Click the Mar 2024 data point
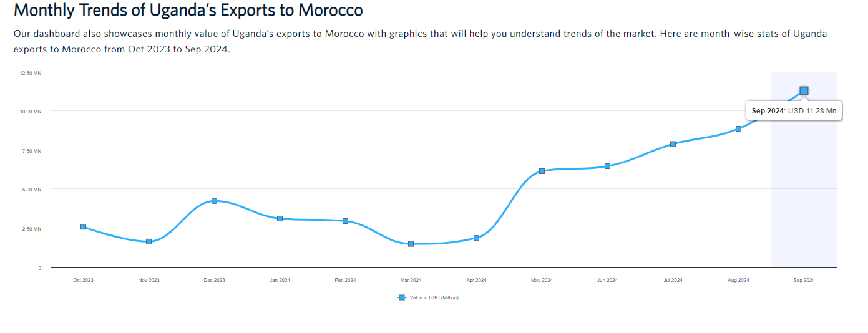Screen dimensions: 868x333 [411, 244]
